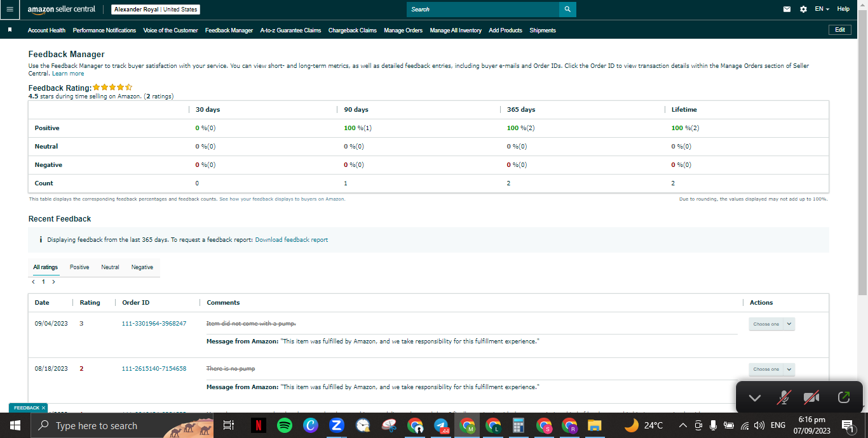Open Calculator from taskbar
The width and height of the screenshot is (868, 438).
(519, 425)
